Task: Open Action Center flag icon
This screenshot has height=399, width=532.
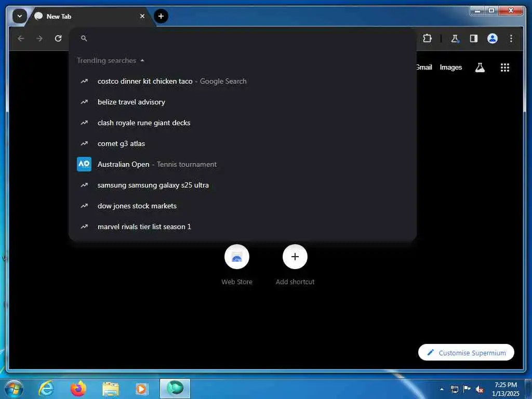Action: (x=467, y=389)
